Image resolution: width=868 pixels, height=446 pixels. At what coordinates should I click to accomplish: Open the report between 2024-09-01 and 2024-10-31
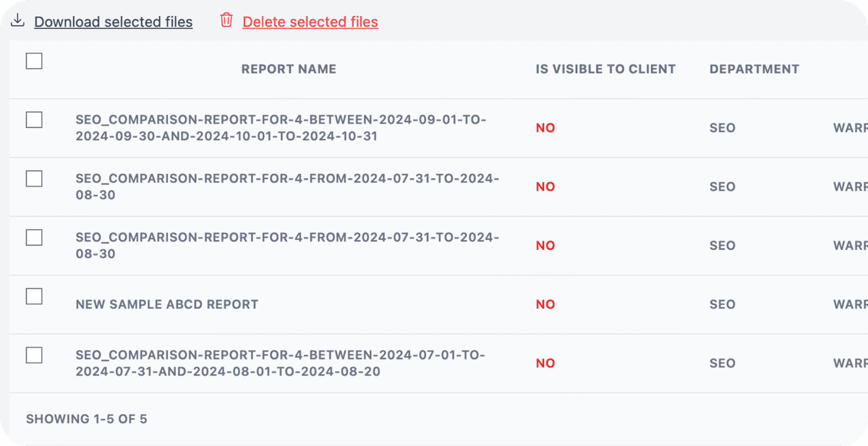(281, 128)
